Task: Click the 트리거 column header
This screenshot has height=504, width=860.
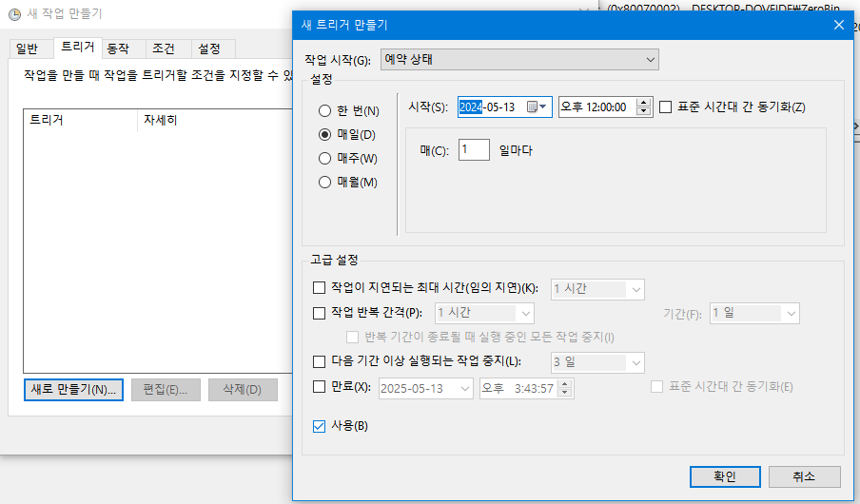Action: coord(80,120)
